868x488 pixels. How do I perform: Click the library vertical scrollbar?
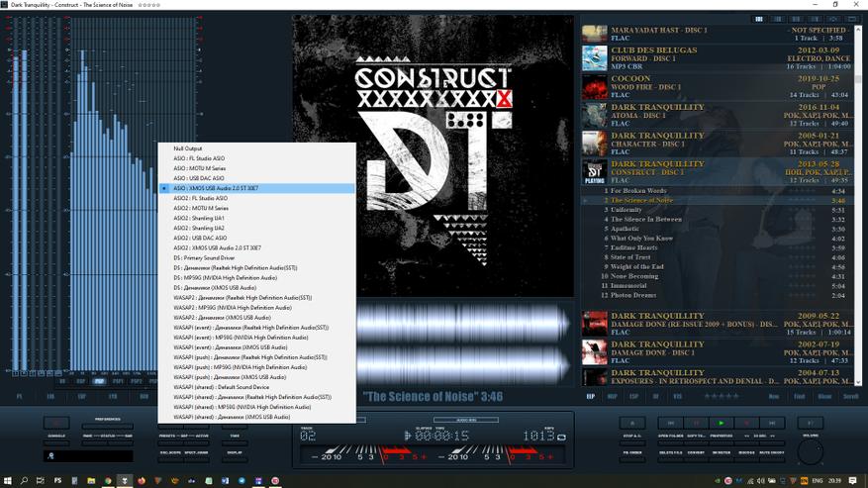point(858,205)
